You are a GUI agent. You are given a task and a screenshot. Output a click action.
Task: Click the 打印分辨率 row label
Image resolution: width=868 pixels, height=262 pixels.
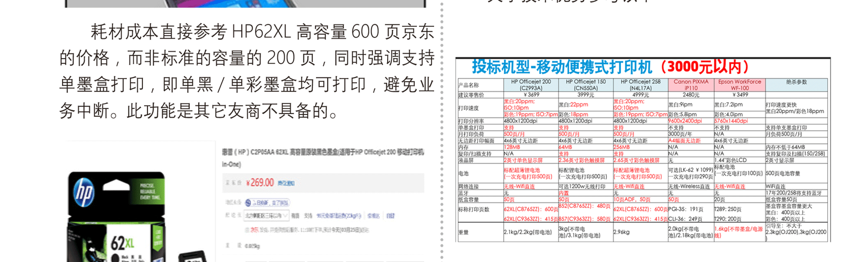(471, 121)
